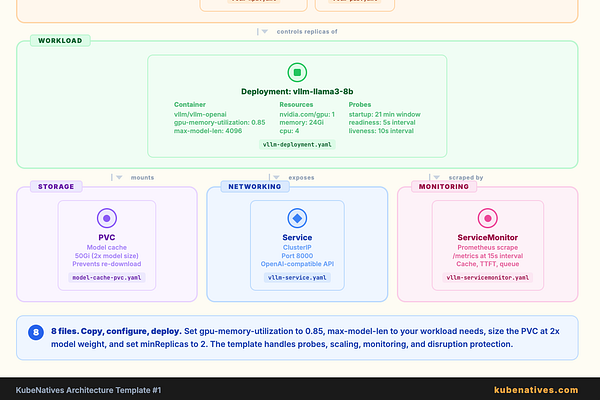This screenshot has width=600, height=400.
Task: Click the "readiness: 5s interval" probe
Action: [382, 122]
